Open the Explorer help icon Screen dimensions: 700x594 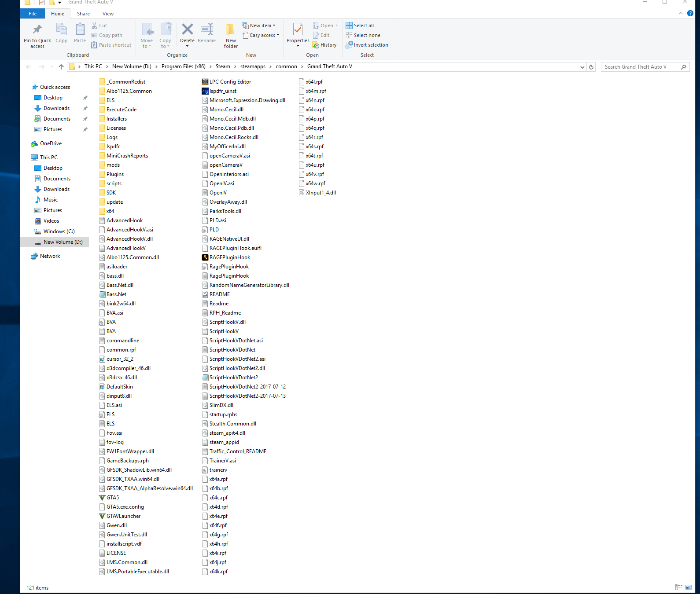click(690, 13)
